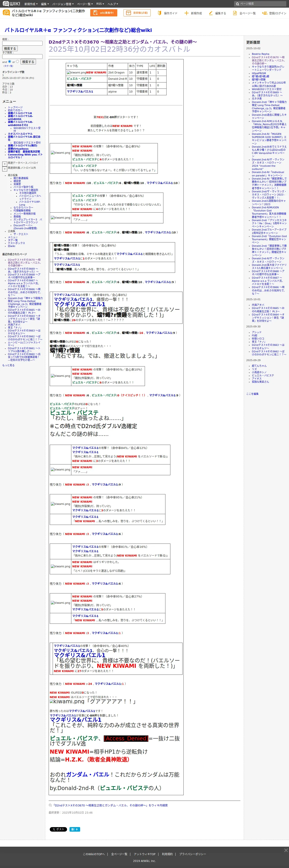Open 利用規約 footer link
This screenshot has width=289, height=868.
click(x=167, y=854)
